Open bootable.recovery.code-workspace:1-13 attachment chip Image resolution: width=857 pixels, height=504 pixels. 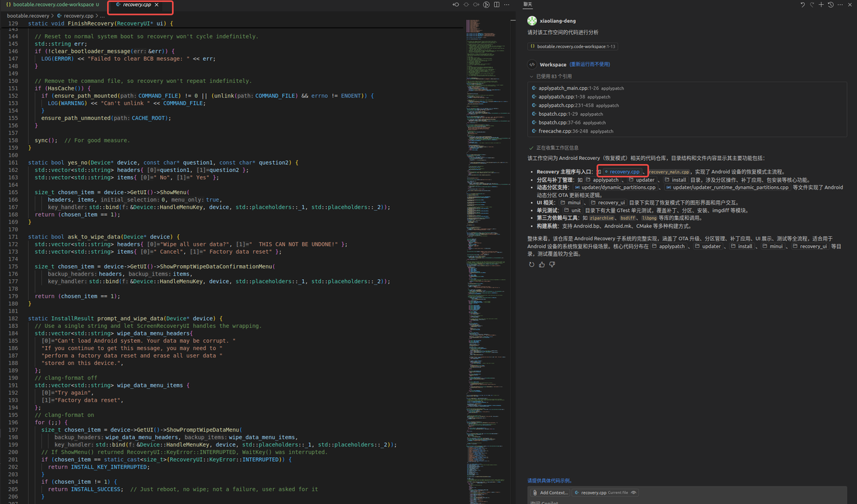[572, 47]
